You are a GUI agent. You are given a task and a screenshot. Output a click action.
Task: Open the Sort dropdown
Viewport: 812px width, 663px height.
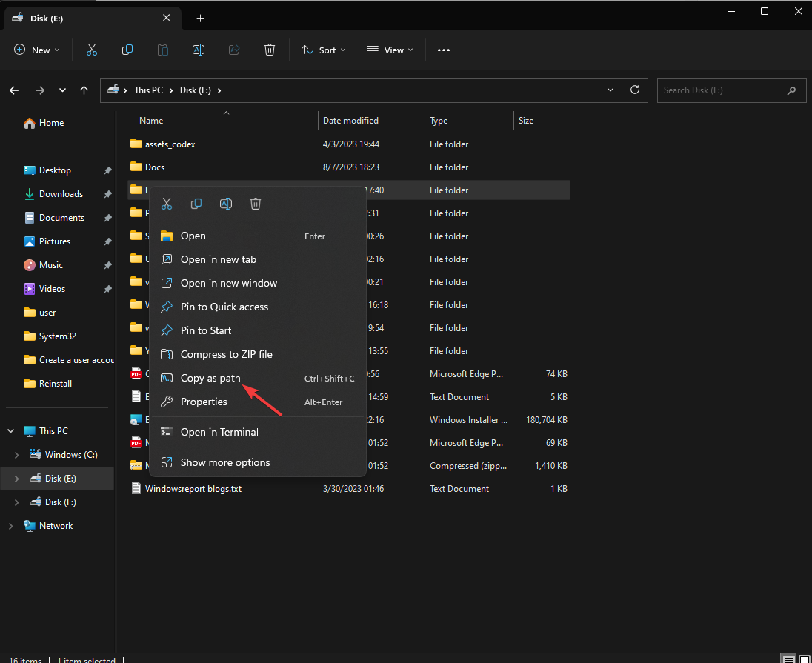point(324,50)
